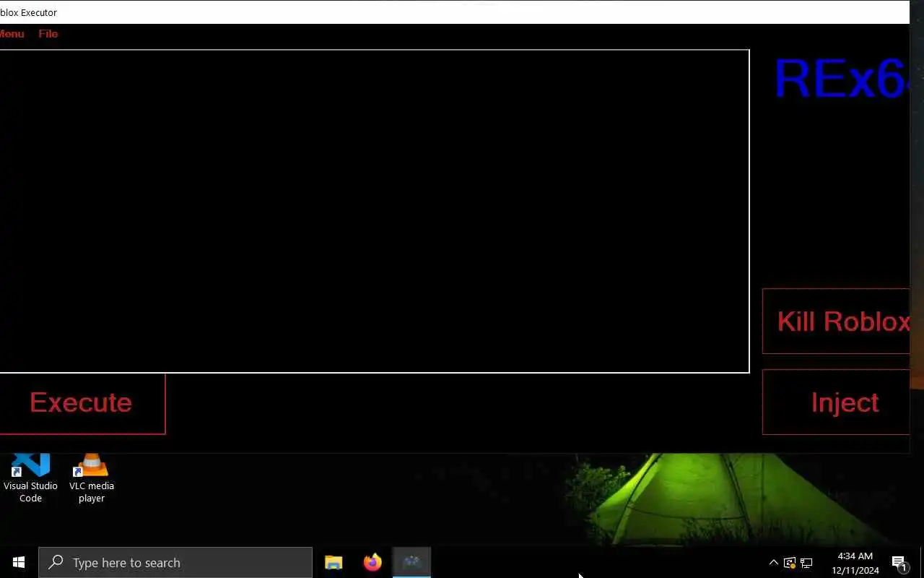Click the Inject button

click(x=836, y=402)
